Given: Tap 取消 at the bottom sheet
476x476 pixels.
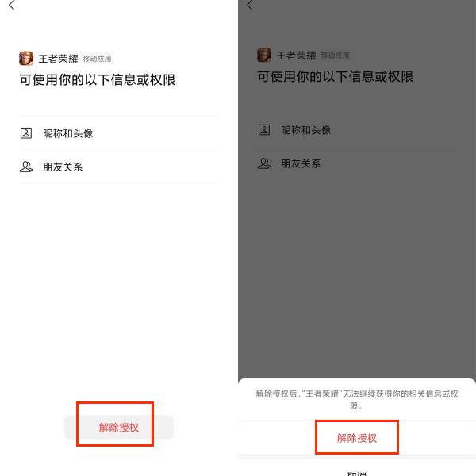Looking at the screenshot, I should (x=357, y=473).
